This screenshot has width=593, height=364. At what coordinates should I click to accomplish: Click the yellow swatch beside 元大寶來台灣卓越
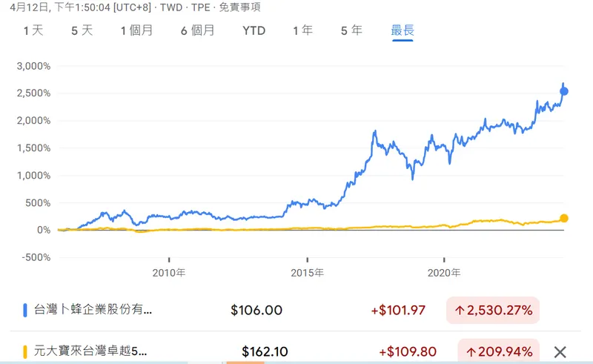26,351
